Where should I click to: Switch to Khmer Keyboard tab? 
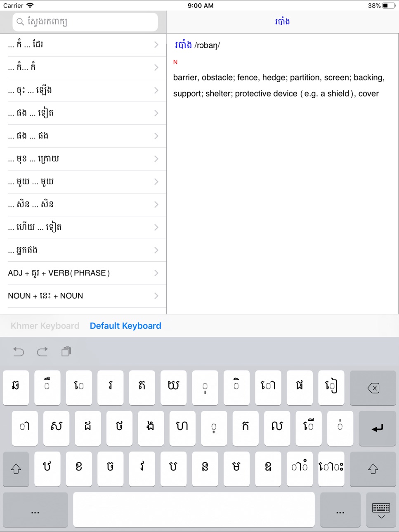click(x=45, y=326)
